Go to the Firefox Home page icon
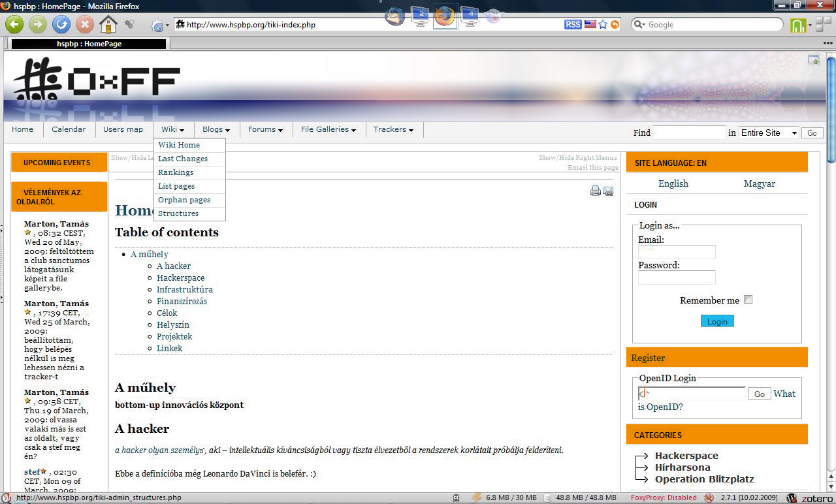 108,25
